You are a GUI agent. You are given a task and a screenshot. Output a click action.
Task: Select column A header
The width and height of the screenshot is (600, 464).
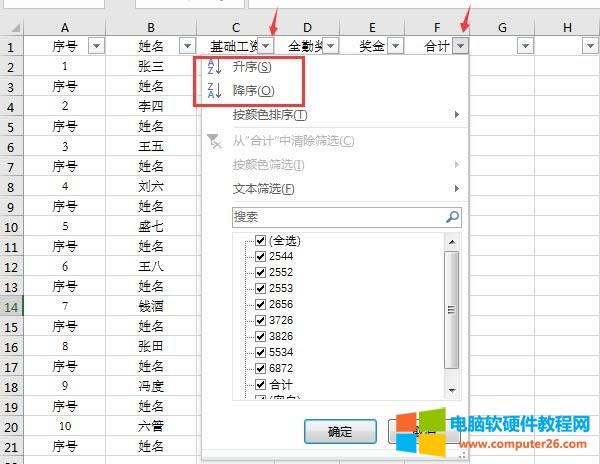[65, 28]
